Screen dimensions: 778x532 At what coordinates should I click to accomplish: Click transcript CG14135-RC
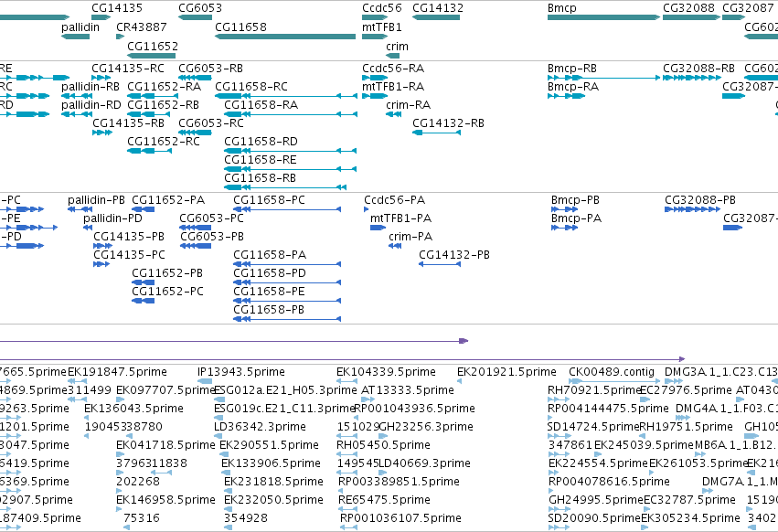(x=128, y=68)
